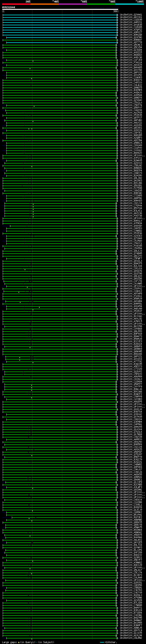Open UniRef100_Q8TFX7 from the list
146x644 pixels.
tap(131, 118)
